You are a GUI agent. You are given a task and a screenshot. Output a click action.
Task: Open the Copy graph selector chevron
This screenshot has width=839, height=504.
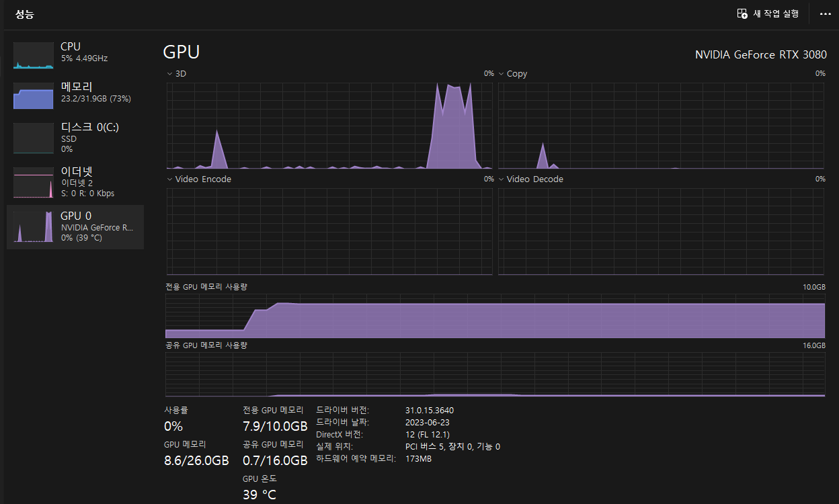point(501,73)
